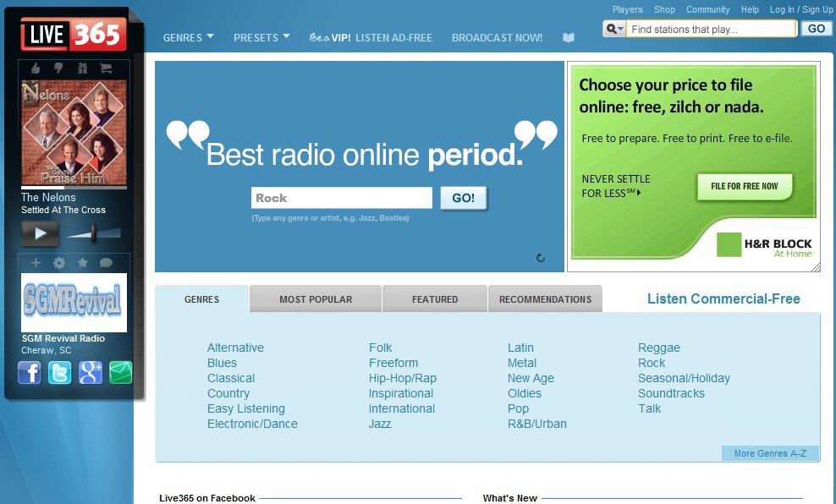Screen dimensions: 836x504
Task: Share station on Twitter icon
Action: (60, 372)
